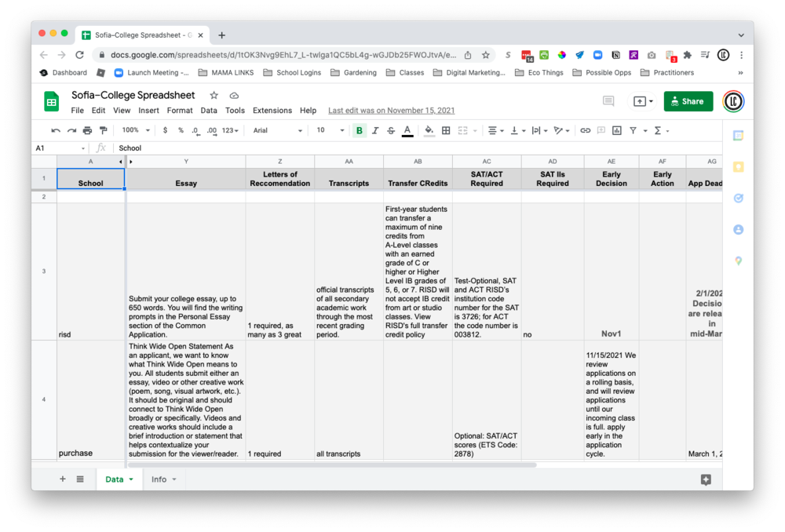
Task: Click the Merge cells icon
Action: [x=462, y=130]
